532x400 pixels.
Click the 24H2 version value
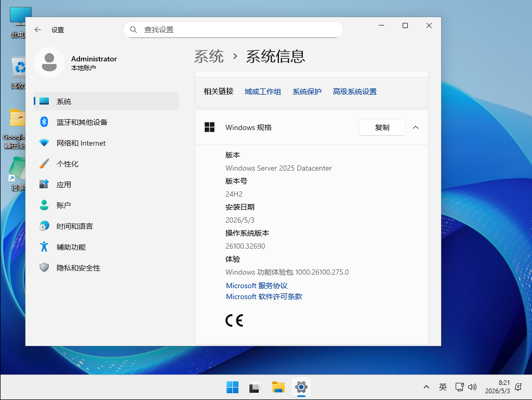coord(234,194)
